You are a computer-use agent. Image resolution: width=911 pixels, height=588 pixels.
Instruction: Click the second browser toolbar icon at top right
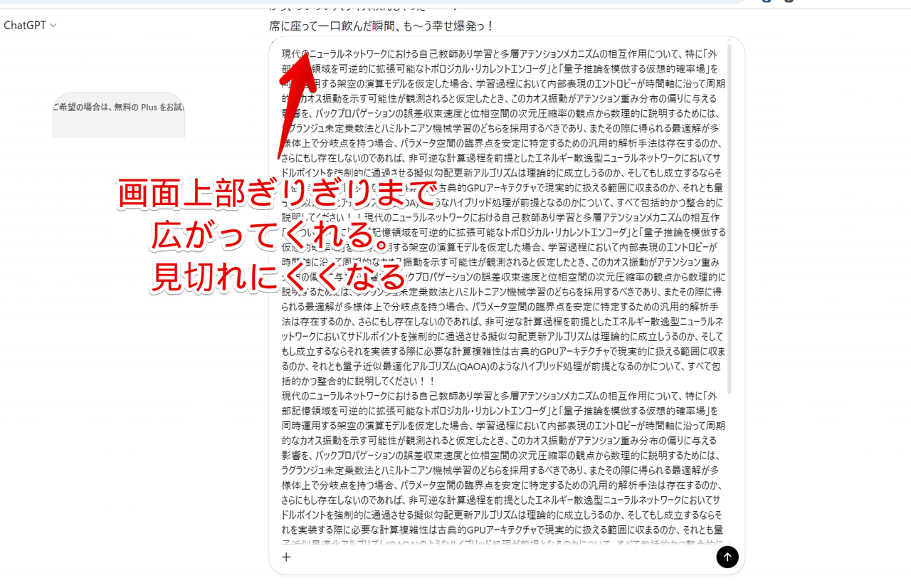(788, 1)
